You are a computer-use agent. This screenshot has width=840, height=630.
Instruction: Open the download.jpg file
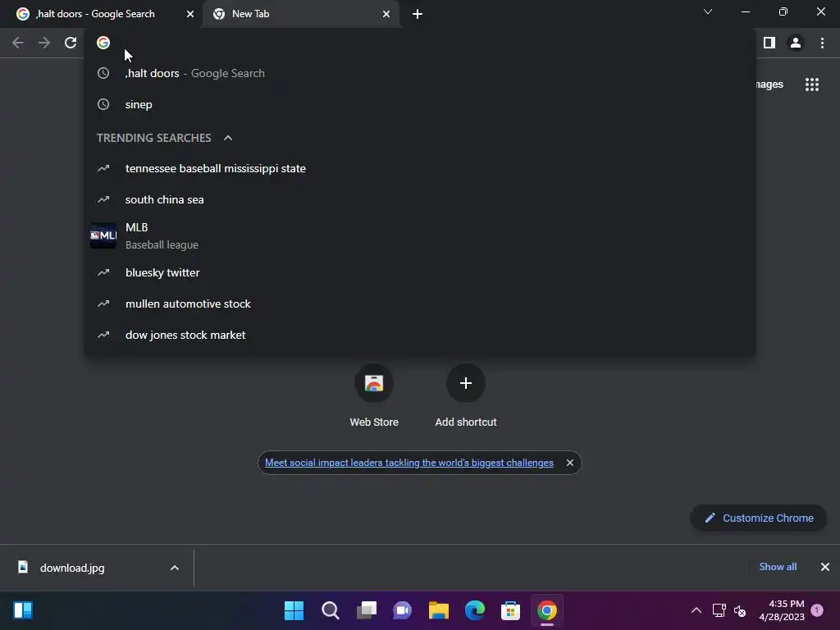tap(72, 568)
